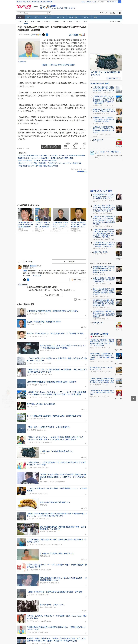Screen dimensions: 138x644
Task: Open the ライブ navigation tab
Action: coord(37,17)
